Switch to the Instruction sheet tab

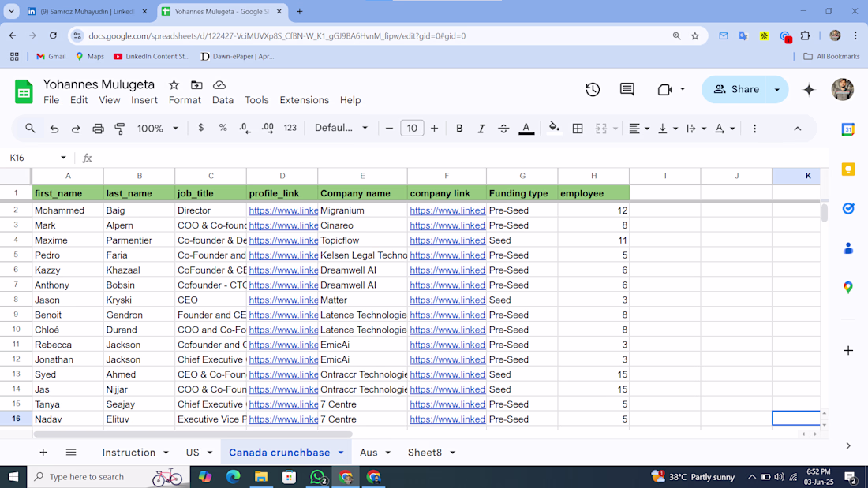click(x=129, y=453)
